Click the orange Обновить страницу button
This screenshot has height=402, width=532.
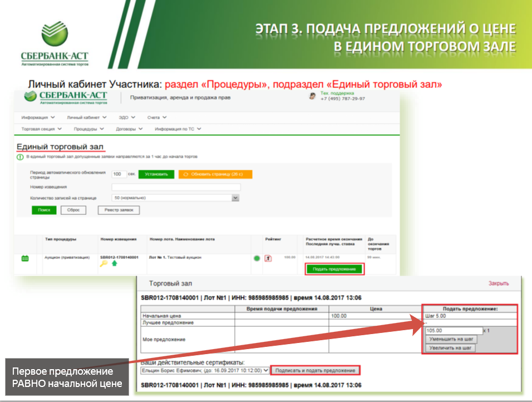click(215, 174)
